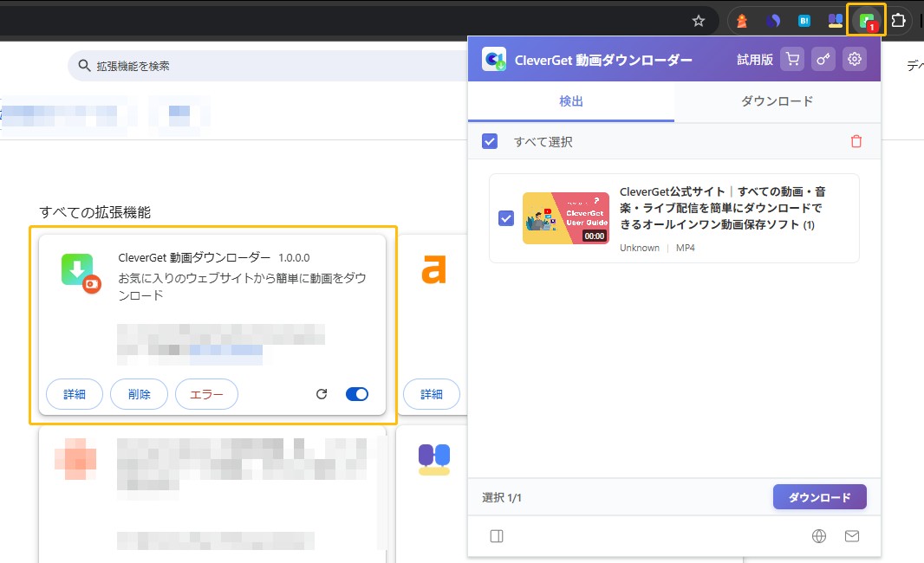
Task: Click the shopping cart purchase icon
Action: click(x=792, y=59)
